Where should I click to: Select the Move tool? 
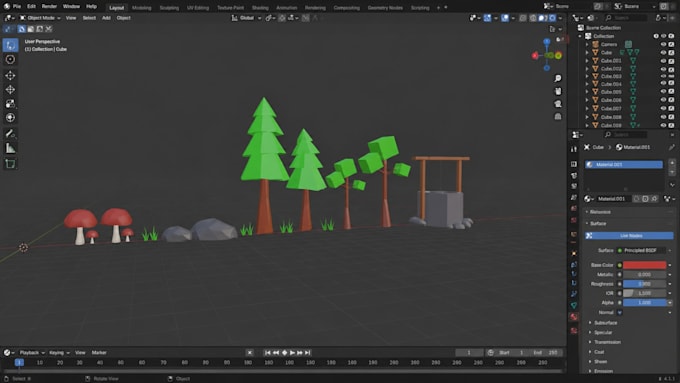(10, 75)
